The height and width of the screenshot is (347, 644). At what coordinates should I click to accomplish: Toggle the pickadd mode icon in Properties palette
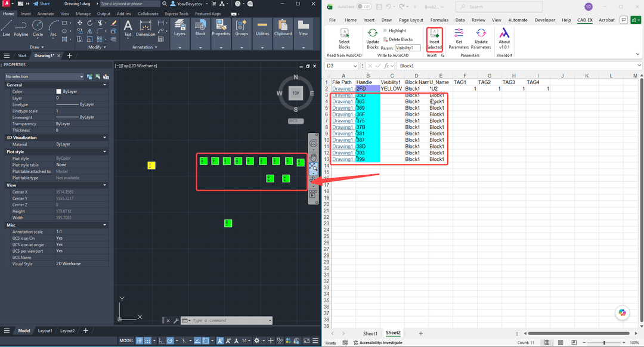[x=89, y=77]
